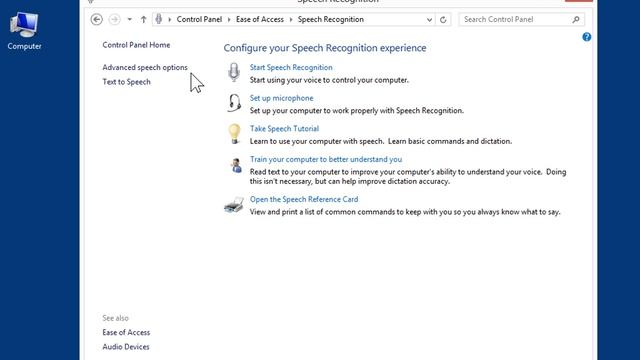
Task: Select Control Panel in the breadcrumb
Action: [199, 19]
